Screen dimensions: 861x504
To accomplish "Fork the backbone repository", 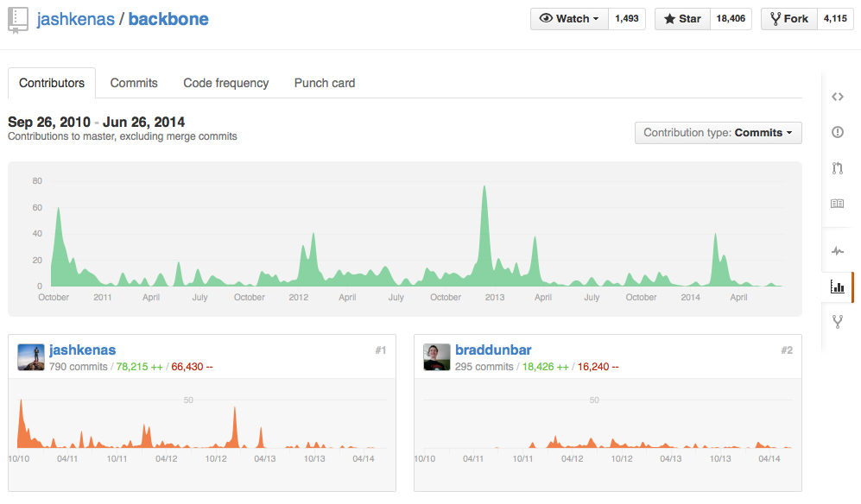I will (789, 19).
